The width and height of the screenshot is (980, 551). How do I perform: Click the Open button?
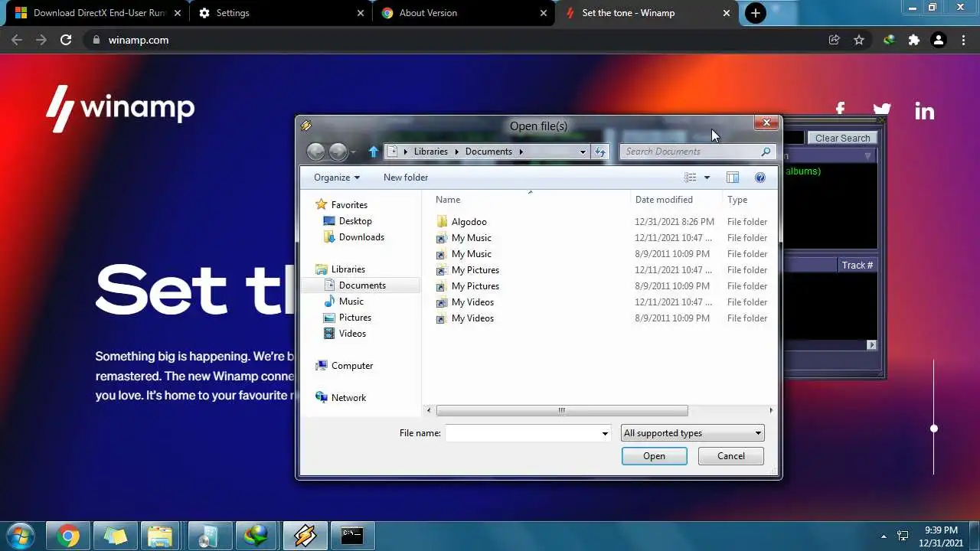click(655, 456)
